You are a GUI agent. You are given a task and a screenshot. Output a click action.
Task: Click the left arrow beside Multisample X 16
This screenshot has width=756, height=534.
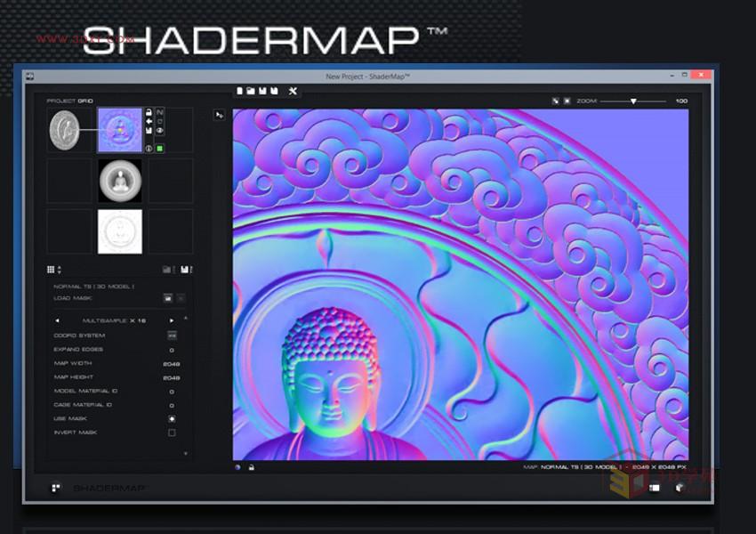click(58, 320)
